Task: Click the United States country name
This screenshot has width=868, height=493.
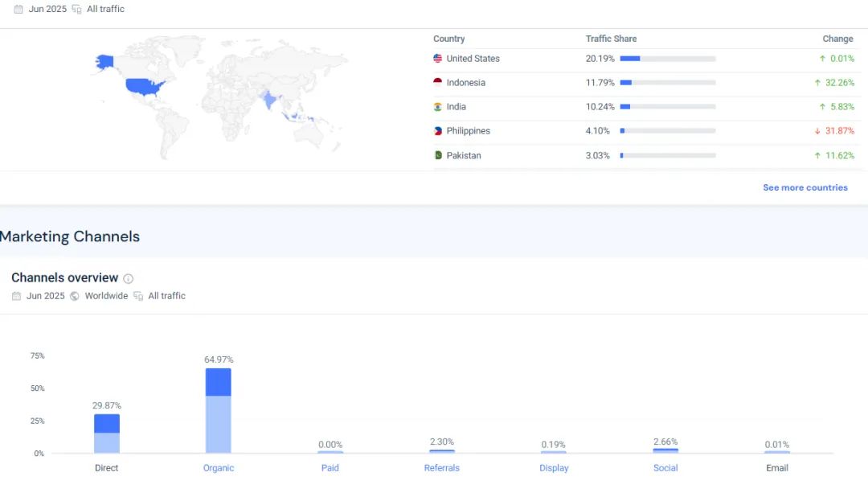Action: 473,58
